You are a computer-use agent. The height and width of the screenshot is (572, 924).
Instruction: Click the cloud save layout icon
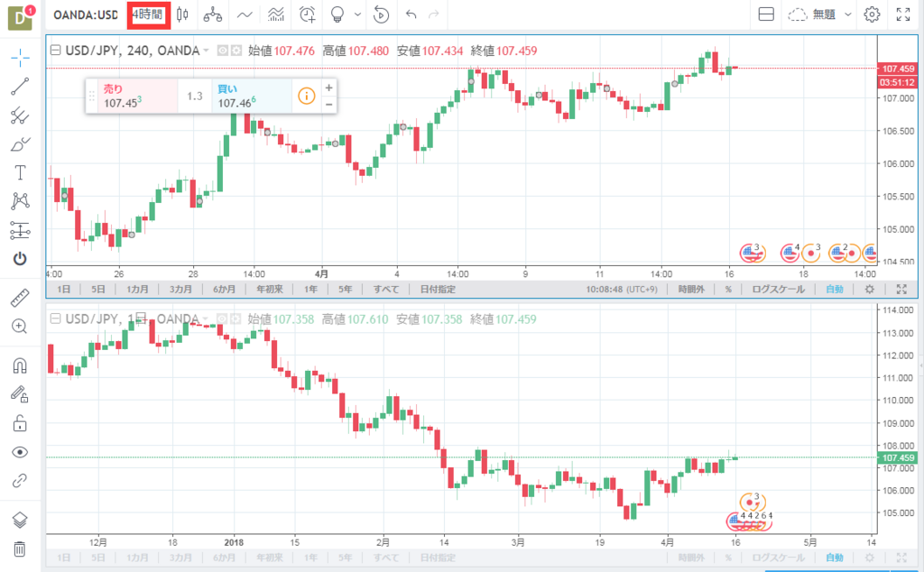(x=798, y=14)
